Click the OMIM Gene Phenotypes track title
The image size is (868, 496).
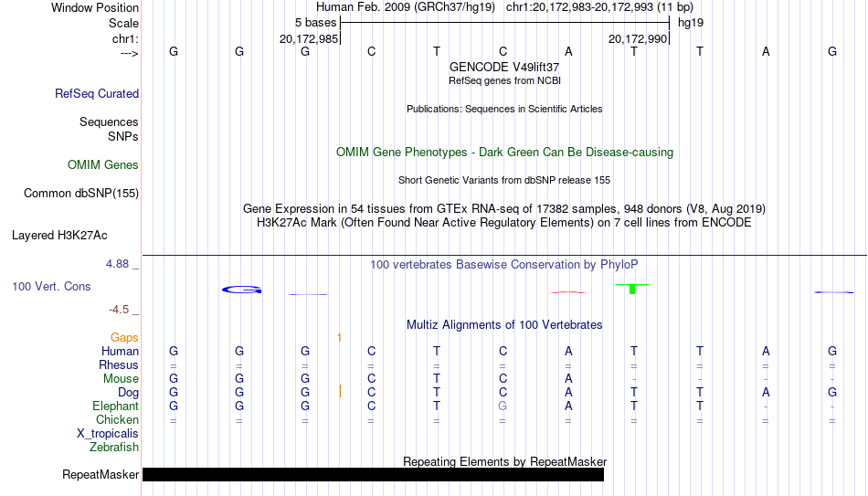(505, 153)
